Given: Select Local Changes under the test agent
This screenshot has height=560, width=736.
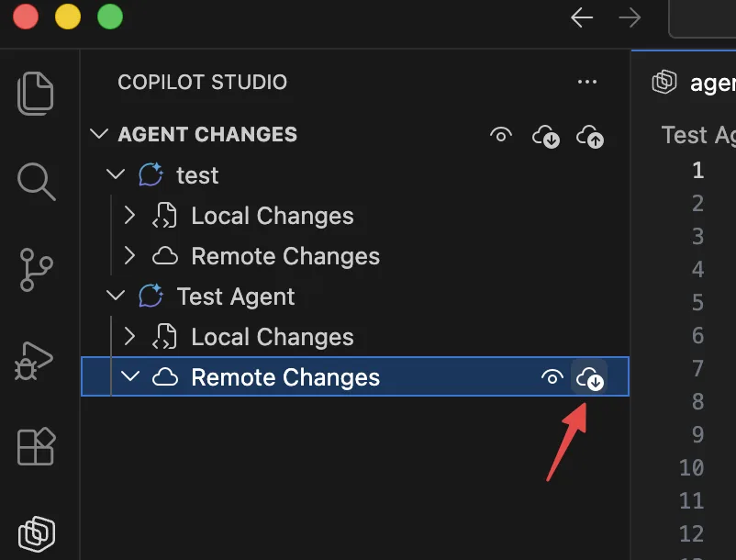Looking at the screenshot, I should (272, 216).
